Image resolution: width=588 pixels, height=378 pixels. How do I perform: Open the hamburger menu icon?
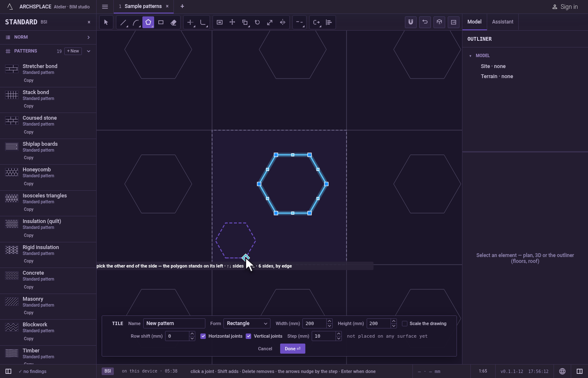[105, 7]
